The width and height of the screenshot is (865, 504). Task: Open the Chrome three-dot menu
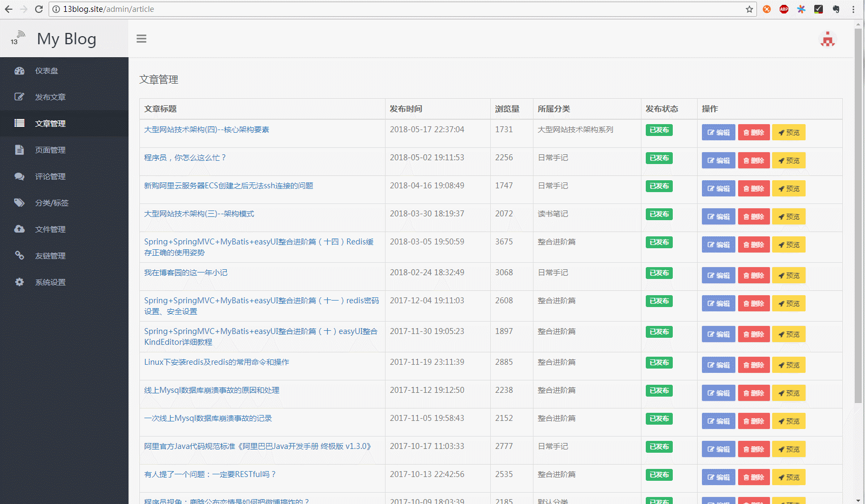click(x=853, y=9)
